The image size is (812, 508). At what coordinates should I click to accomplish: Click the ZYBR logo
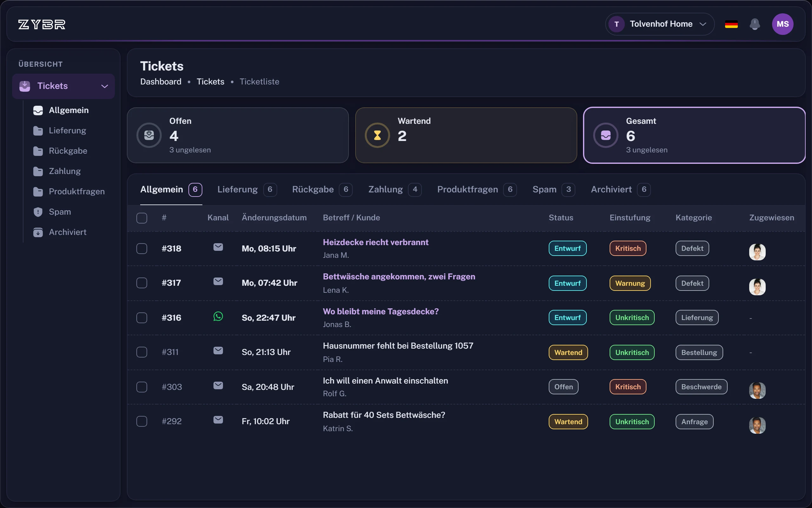point(42,24)
